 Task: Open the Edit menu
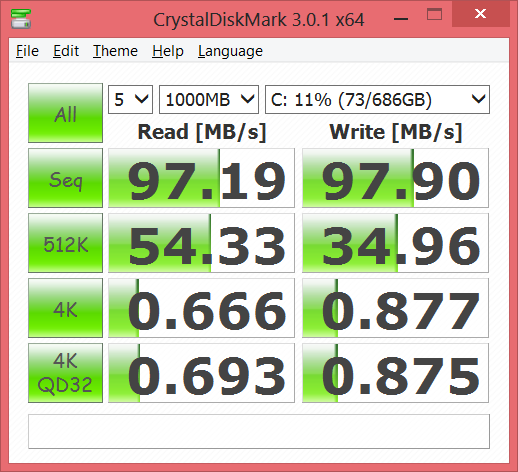(66, 51)
